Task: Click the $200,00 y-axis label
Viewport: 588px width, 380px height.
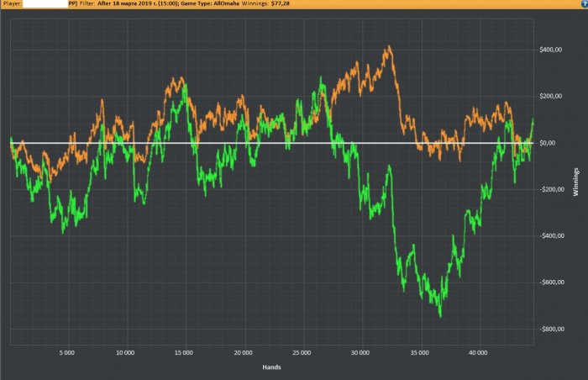Action: pyautogui.click(x=550, y=96)
